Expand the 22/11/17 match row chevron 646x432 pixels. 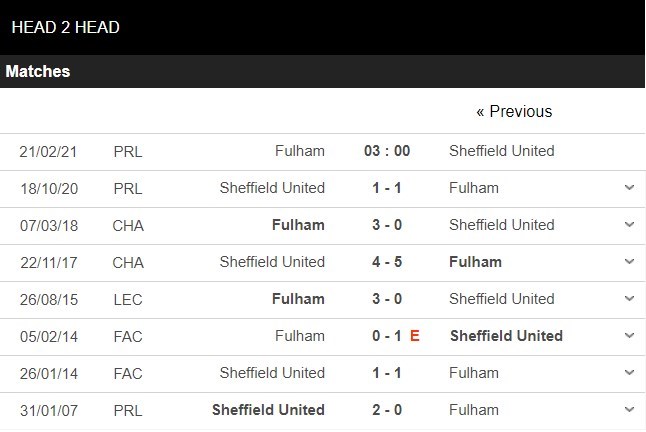click(629, 262)
